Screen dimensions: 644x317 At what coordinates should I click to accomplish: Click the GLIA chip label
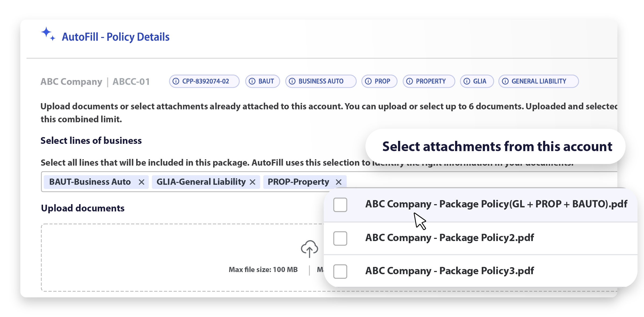point(480,81)
